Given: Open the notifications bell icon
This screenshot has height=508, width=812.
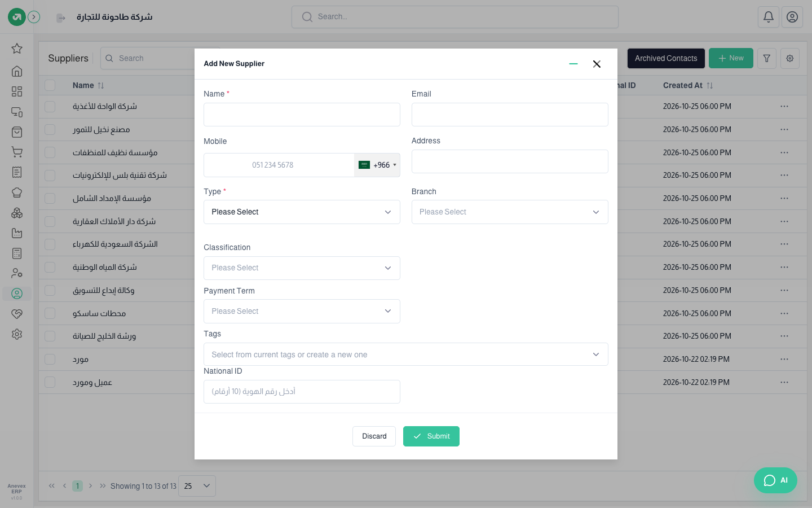Looking at the screenshot, I should click(768, 17).
